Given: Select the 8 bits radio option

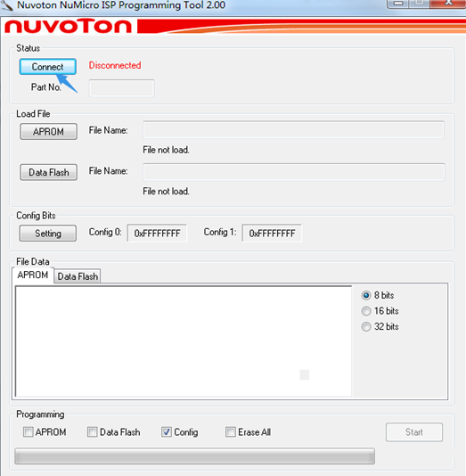Looking at the screenshot, I should [378, 295].
